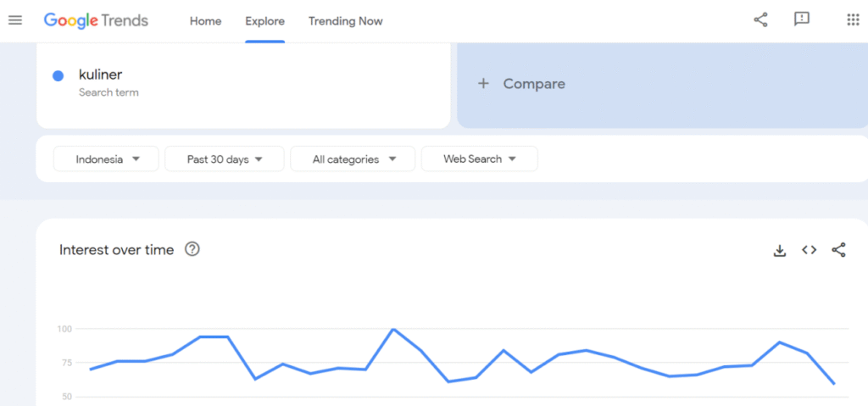Go to the Home tab

[205, 21]
